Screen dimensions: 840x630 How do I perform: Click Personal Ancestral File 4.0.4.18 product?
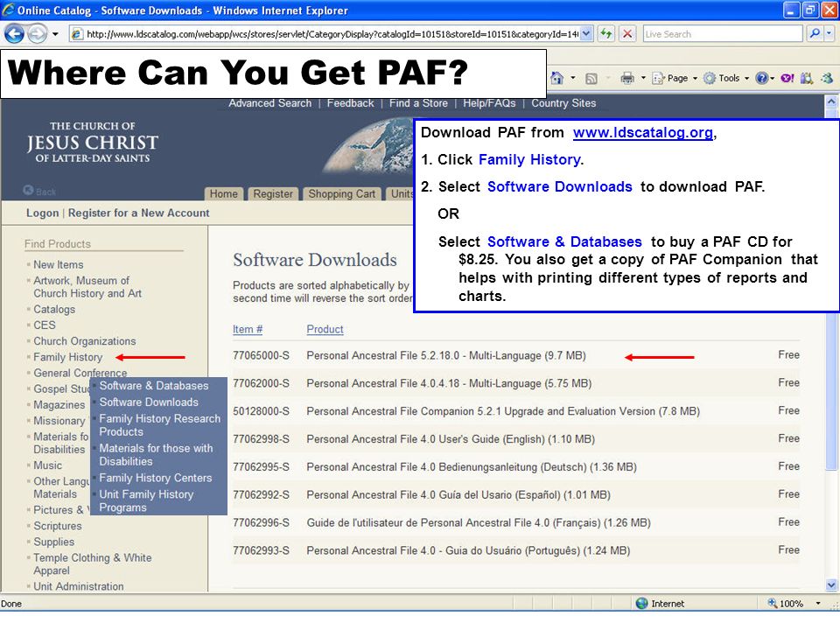[449, 383]
